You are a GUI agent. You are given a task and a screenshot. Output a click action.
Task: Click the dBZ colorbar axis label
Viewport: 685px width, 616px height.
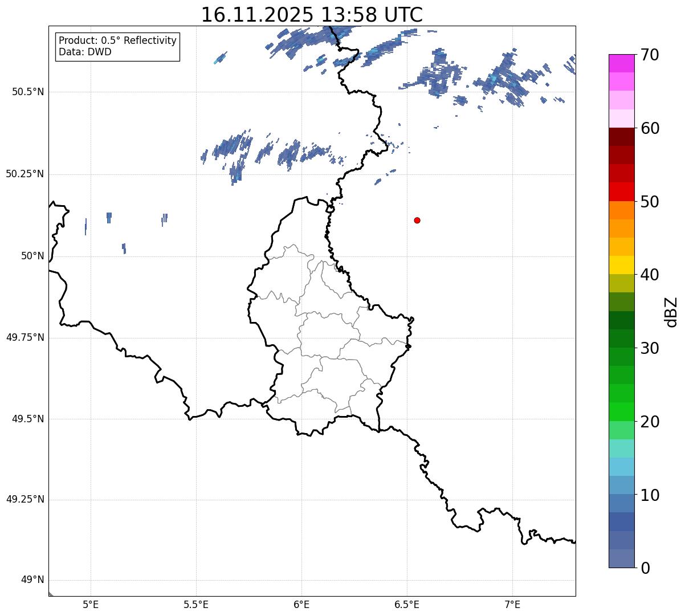click(671, 312)
